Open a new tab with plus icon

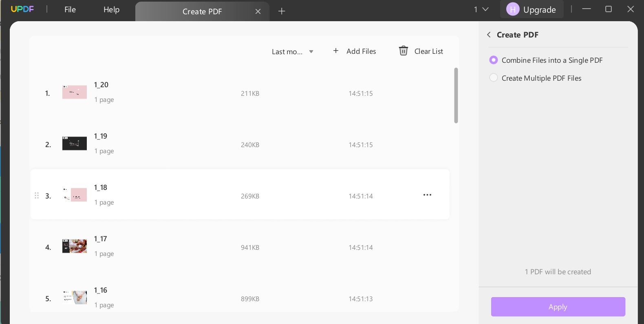(x=282, y=11)
